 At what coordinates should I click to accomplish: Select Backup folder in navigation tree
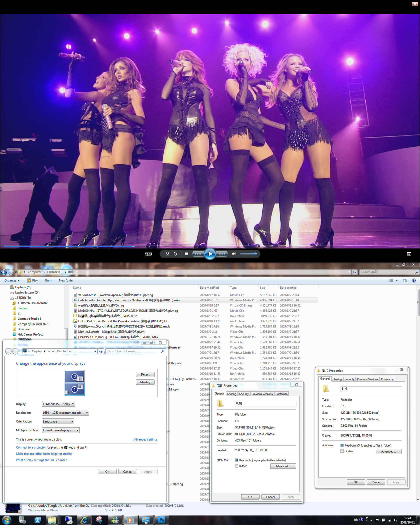click(22, 308)
